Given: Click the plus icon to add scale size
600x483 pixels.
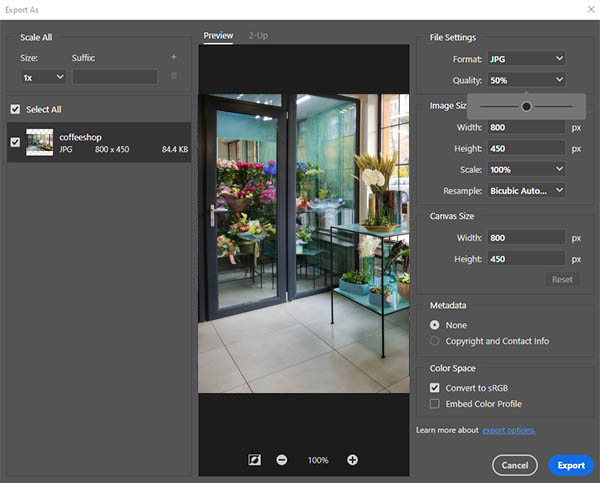Looking at the screenshot, I should point(173,58).
